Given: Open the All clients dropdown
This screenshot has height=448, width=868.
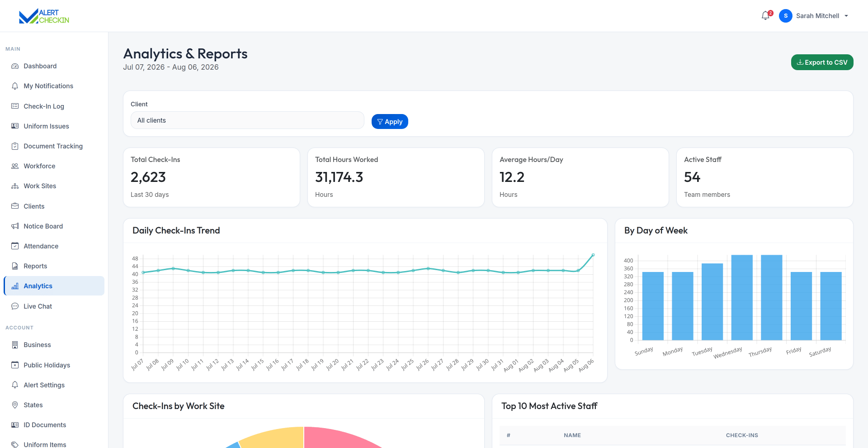Looking at the screenshot, I should point(247,120).
